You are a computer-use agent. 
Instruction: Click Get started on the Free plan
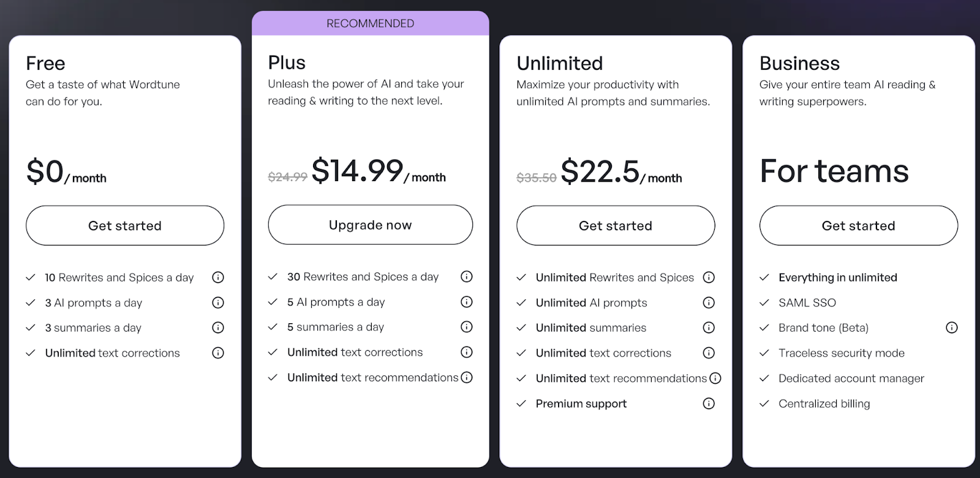click(x=125, y=225)
